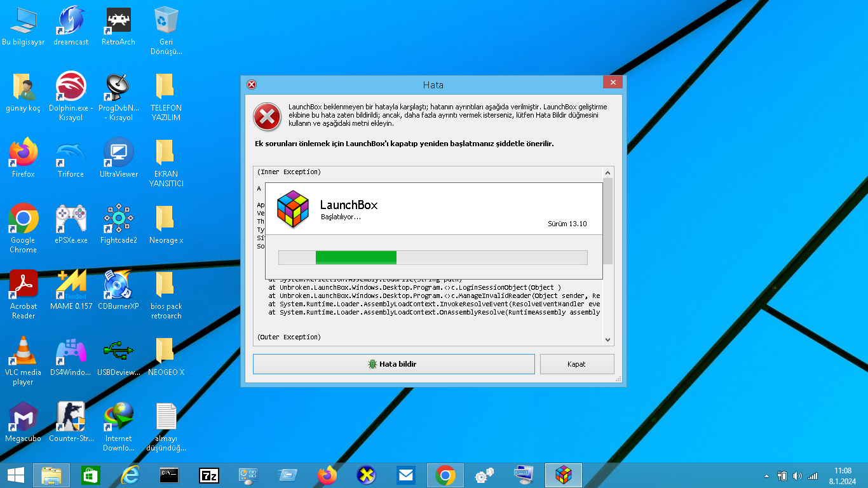Screen dimensions: 868x488
Task: Open Windows Store from taskbar
Action: [x=91, y=475]
